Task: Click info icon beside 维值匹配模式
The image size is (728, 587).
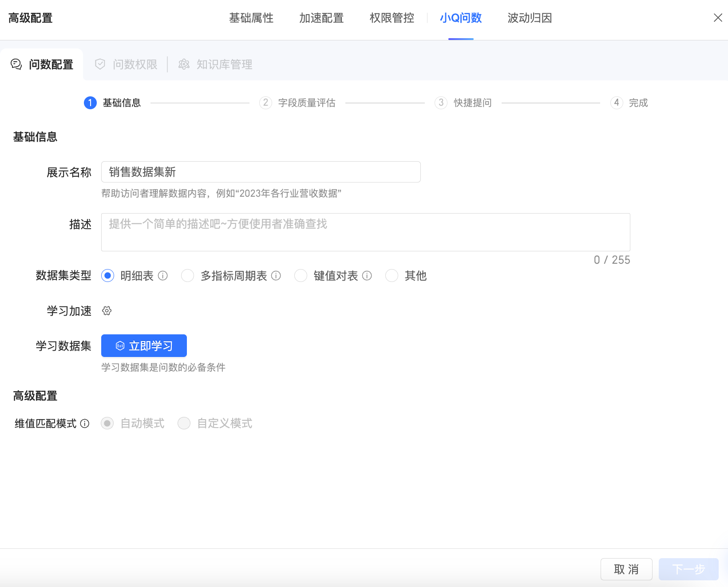Action: (x=85, y=424)
